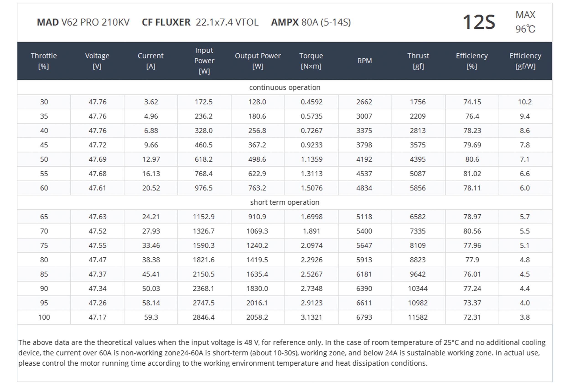Screen dimensions: 570x392
Task: Select the Voltage [V] column header
Action: 97,61
